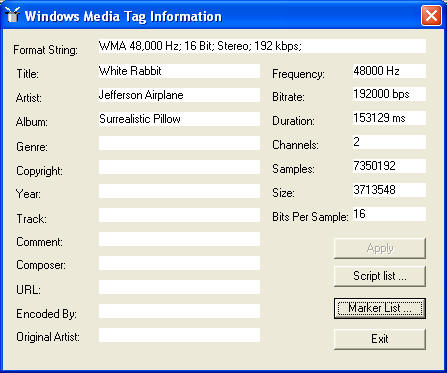Click the Album label
The width and height of the screenshot is (447, 373).
click(32, 122)
